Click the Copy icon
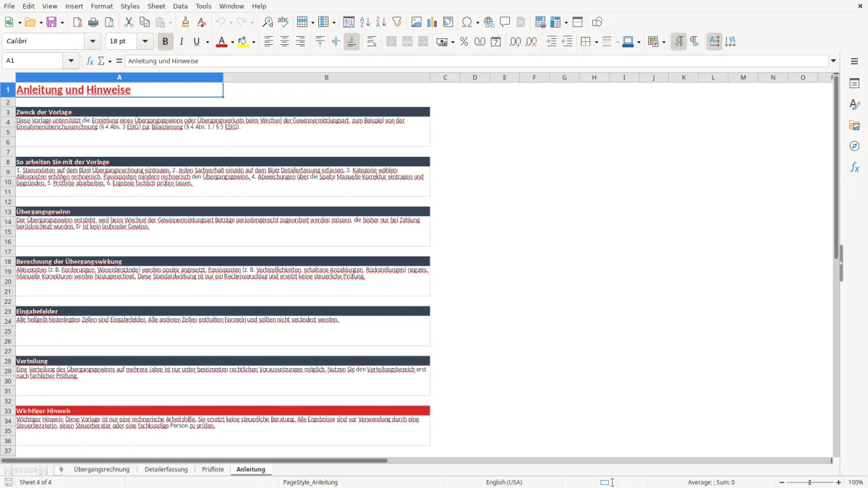This screenshot has height=488, width=868. 145,22
